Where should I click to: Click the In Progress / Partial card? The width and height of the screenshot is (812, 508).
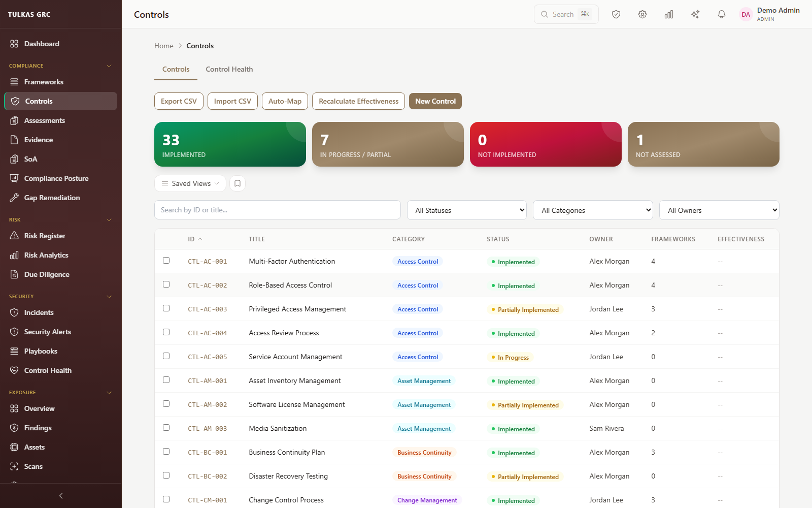pyautogui.click(x=388, y=144)
